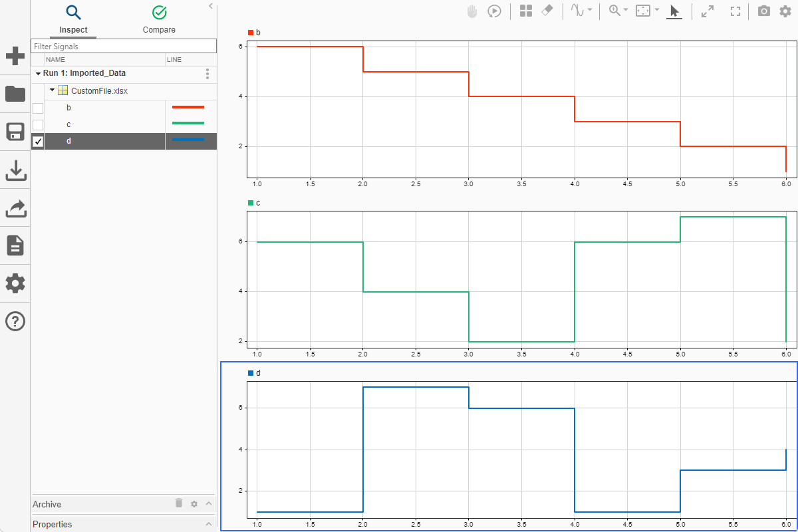798x532 pixels.
Task: Open the Fit to view dropdown arrow
Action: click(x=657, y=11)
